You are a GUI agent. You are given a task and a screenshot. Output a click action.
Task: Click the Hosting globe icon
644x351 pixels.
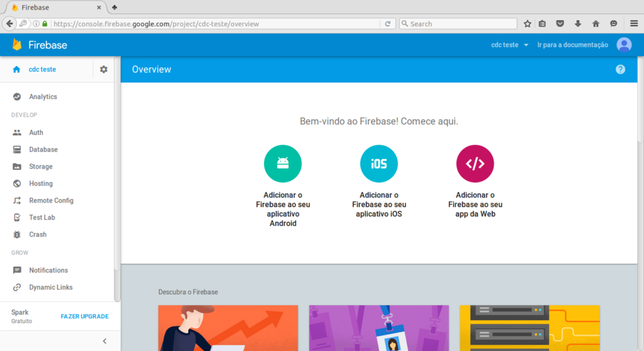coord(17,183)
